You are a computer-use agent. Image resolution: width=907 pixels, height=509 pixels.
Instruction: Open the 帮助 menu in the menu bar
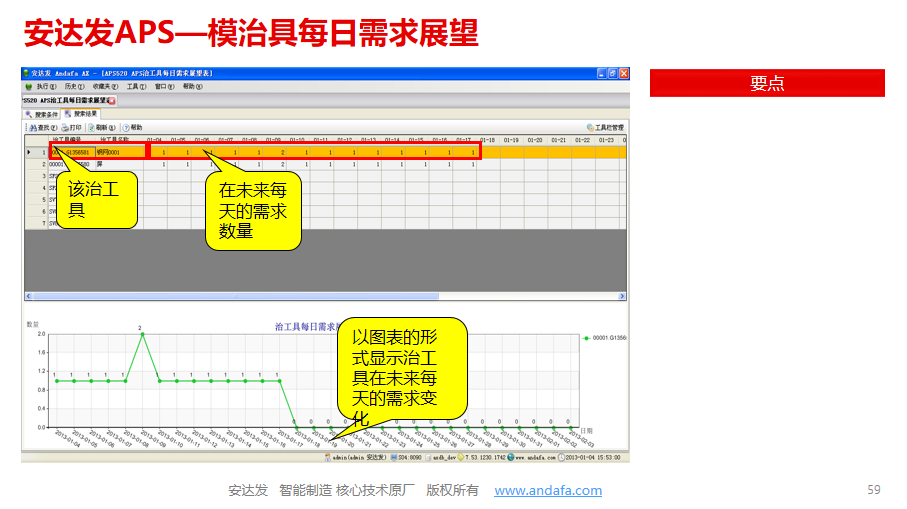[193, 87]
